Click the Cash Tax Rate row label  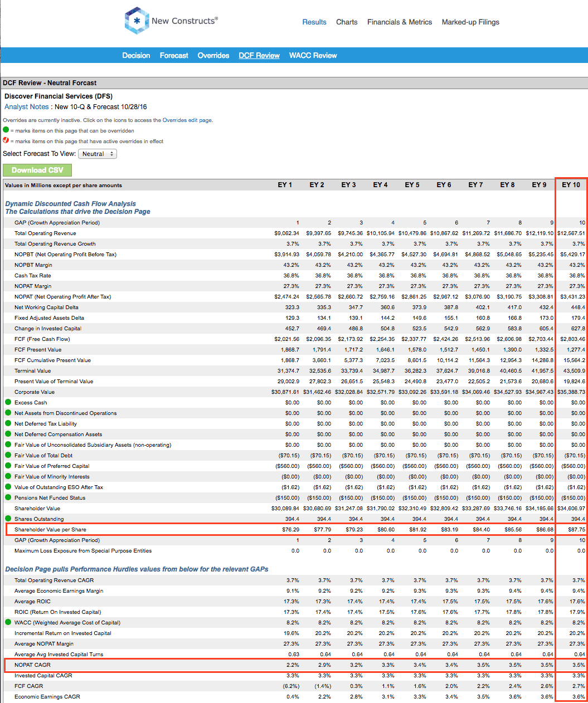pos(32,275)
